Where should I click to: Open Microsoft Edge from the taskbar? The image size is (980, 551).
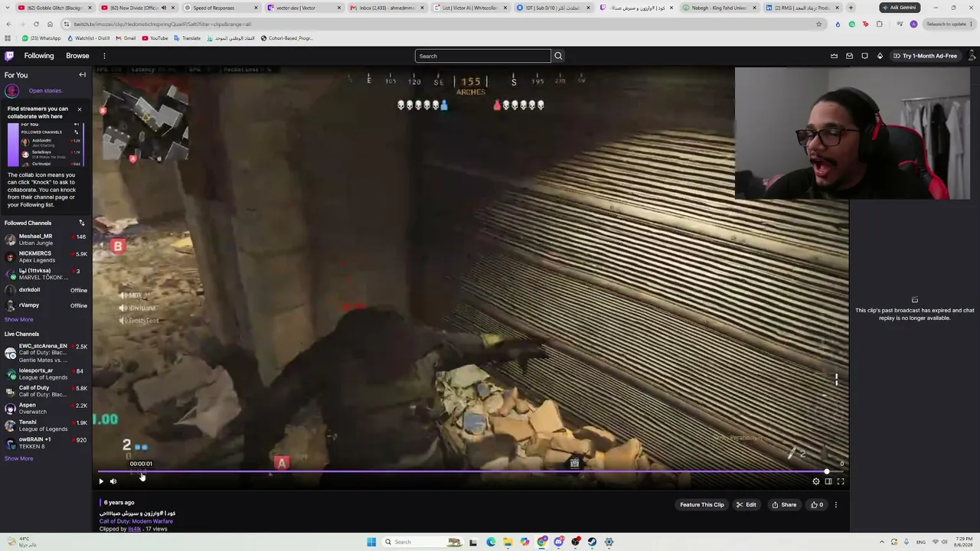coord(491,542)
